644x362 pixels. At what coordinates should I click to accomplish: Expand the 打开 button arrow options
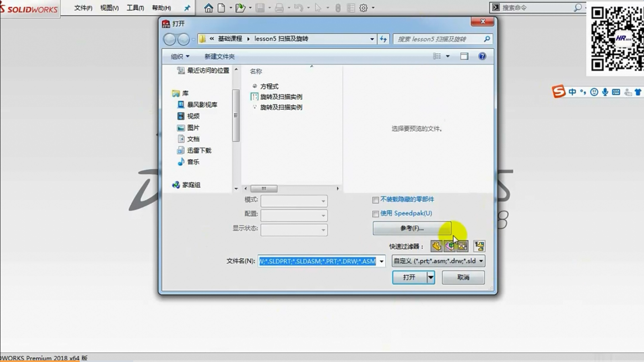(431, 277)
